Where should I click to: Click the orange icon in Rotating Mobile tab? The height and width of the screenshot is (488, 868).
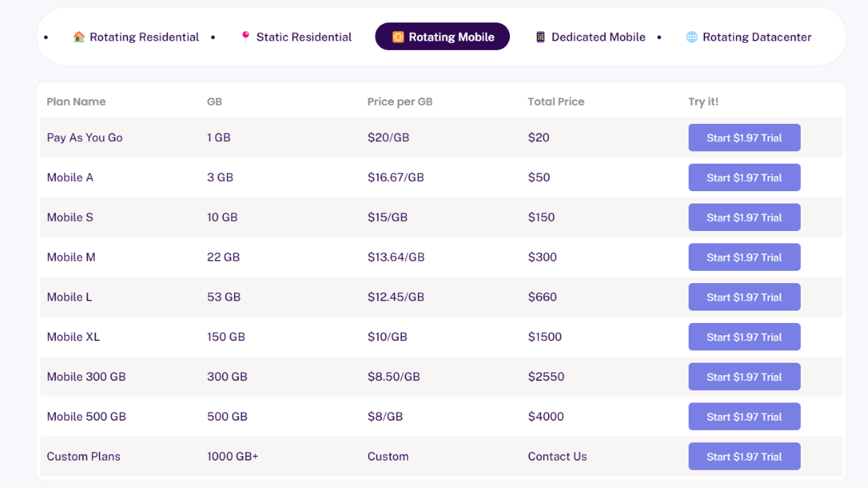(398, 37)
